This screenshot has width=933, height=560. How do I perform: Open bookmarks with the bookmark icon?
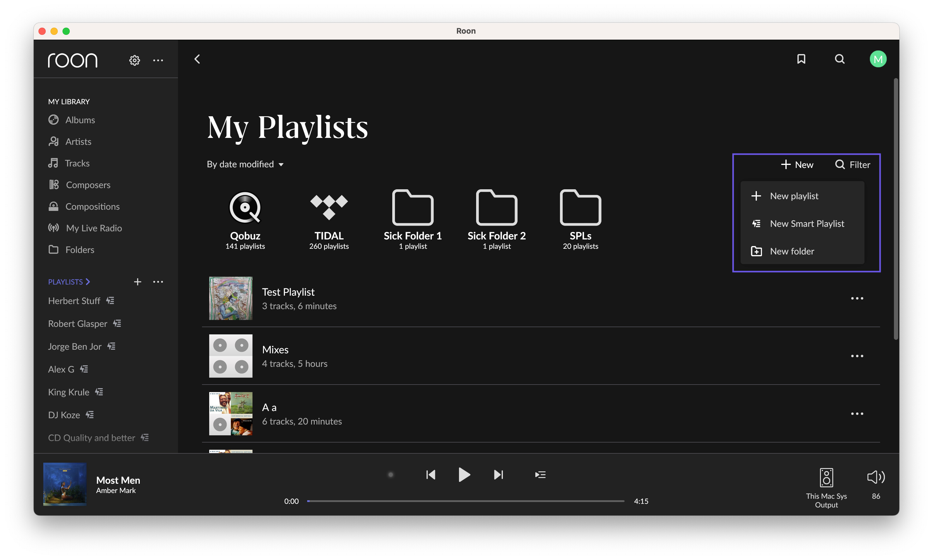tap(802, 59)
